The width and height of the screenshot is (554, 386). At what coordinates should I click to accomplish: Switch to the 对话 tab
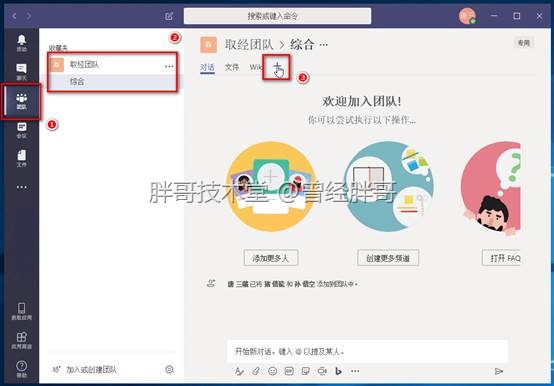pyautogui.click(x=207, y=67)
